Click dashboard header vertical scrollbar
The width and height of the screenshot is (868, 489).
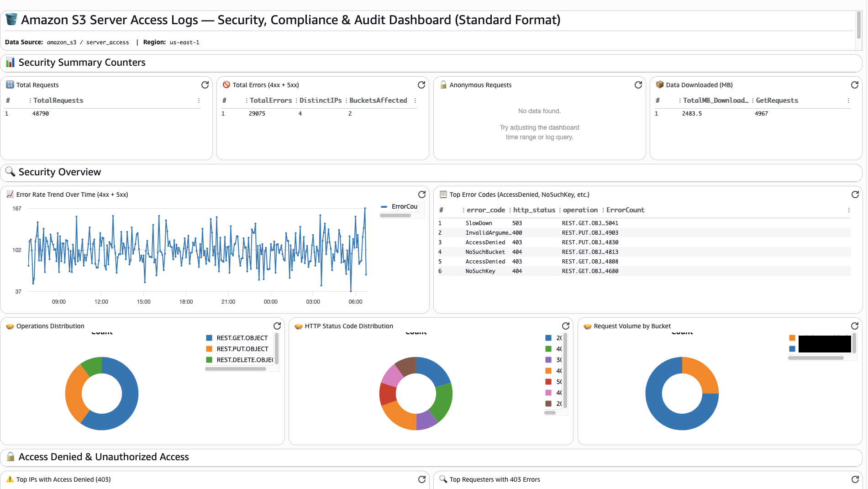pyautogui.click(x=858, y=25)
